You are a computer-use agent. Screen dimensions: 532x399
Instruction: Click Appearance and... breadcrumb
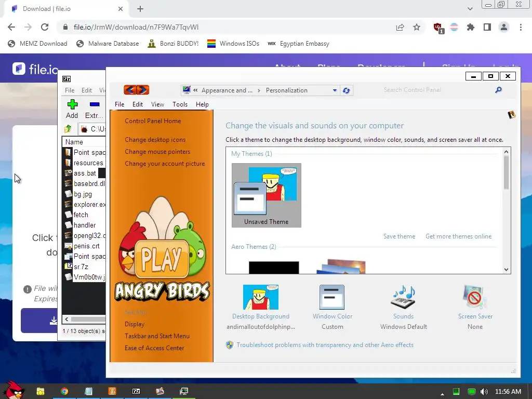pos(227,90)
